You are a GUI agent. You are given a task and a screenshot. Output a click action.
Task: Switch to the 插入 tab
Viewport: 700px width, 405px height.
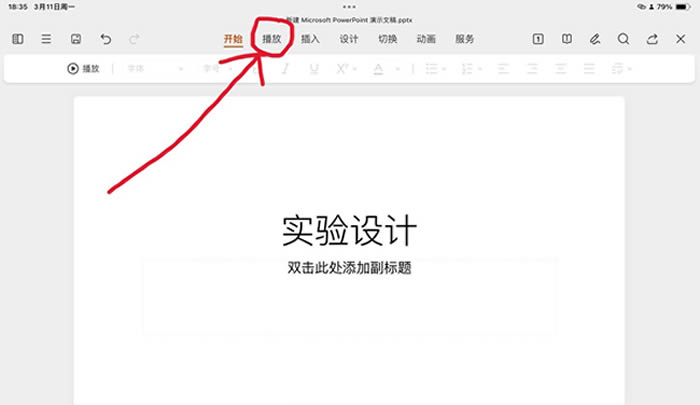pos(310,39)
